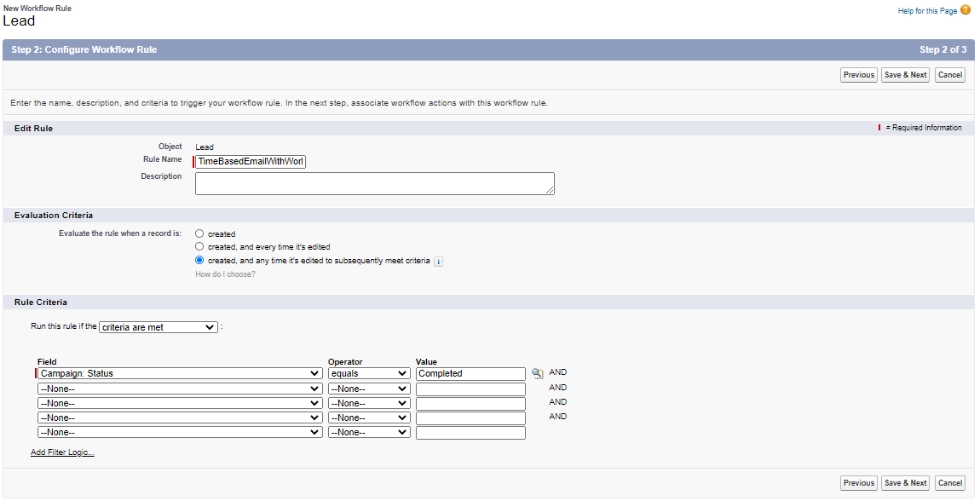Select the "created" evaluation radio button

(199, 233)
